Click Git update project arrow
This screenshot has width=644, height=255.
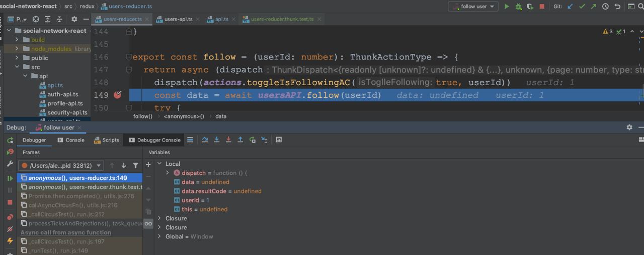coord(570,7)
